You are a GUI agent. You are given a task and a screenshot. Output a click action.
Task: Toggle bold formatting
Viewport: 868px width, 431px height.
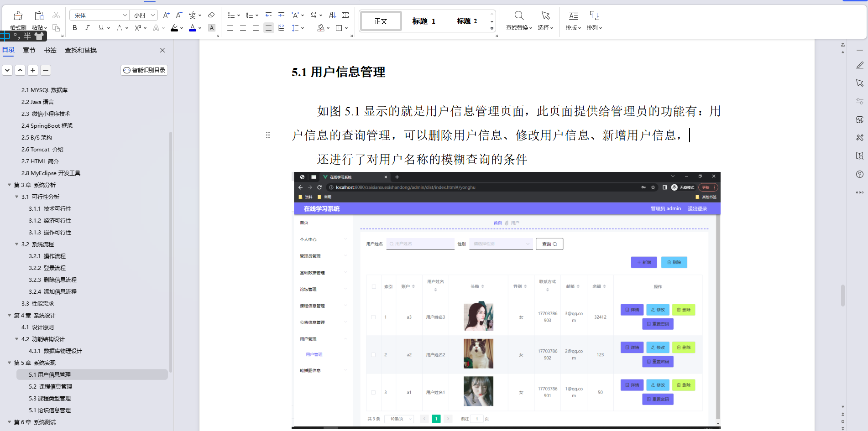74,28
